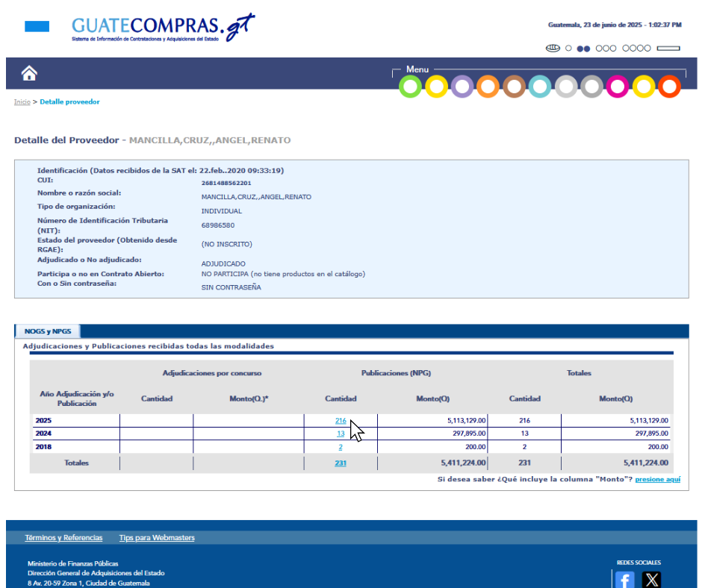Open the Facebook social media icon
Viewport: 702px width, 588px height.
pos(624,579)
